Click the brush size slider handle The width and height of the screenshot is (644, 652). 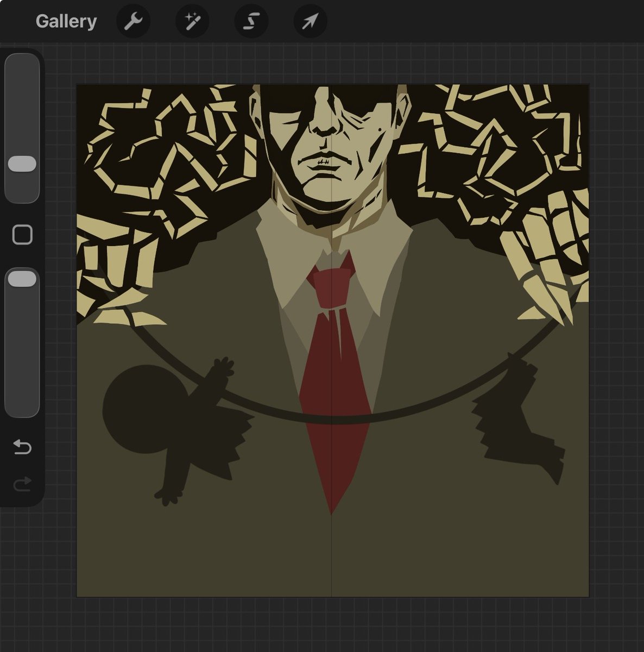22,164
